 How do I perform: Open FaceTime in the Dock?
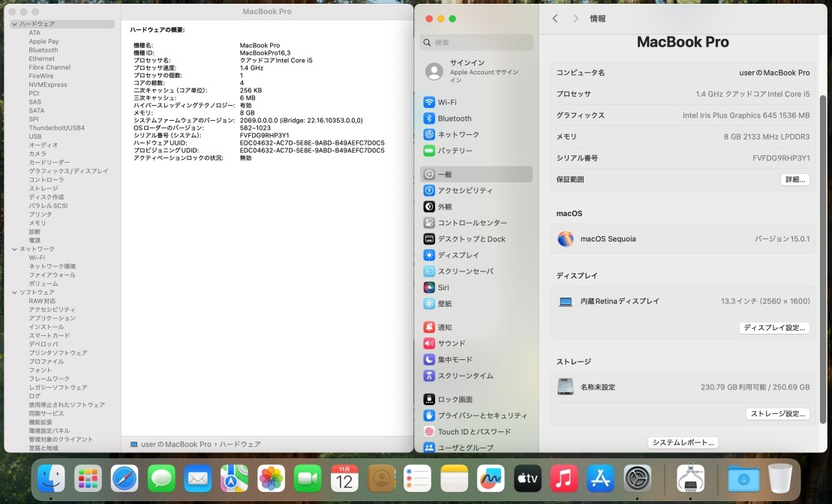point(308,478)
